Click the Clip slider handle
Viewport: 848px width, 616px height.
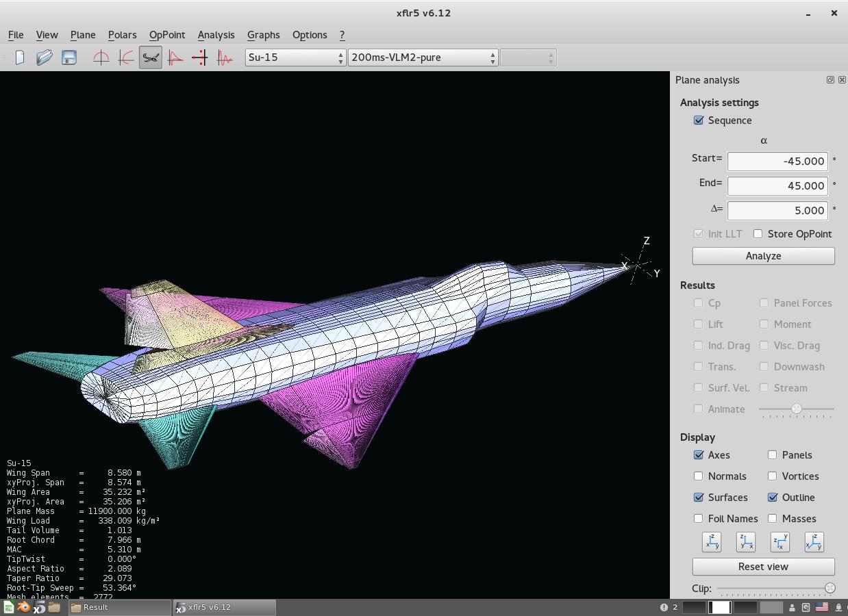(x=830, y=588)
